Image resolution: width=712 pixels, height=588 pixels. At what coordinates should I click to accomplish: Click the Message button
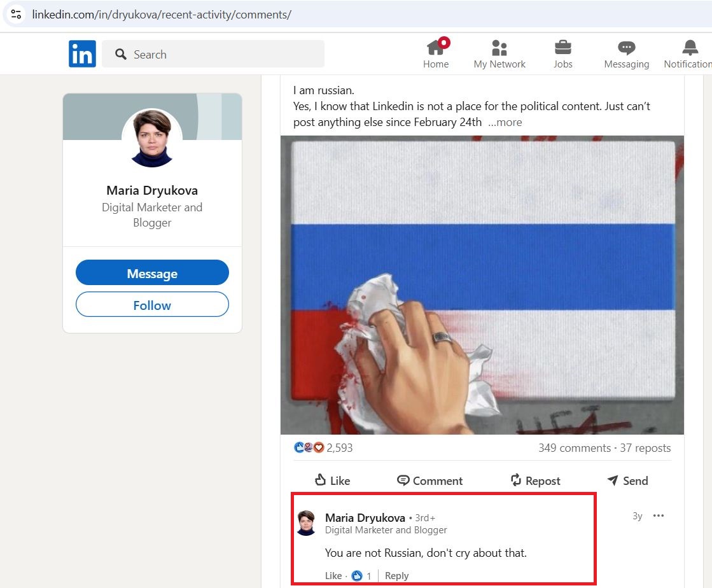152,273
